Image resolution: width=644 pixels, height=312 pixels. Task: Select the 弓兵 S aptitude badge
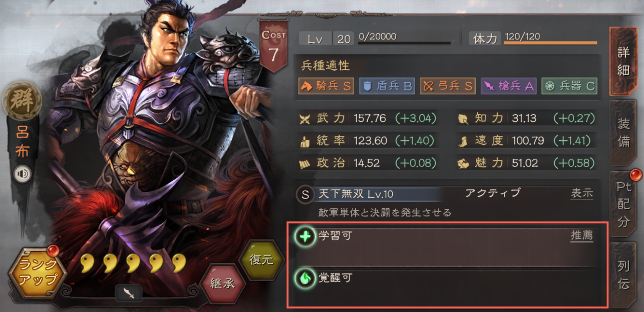point(448,86)
